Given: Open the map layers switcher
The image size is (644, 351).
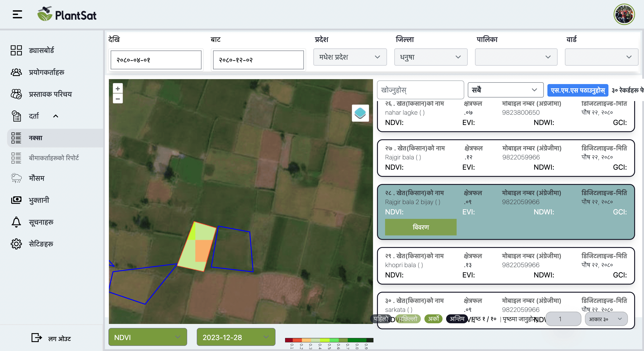Looking at the screenshot, I should point(360,113).
